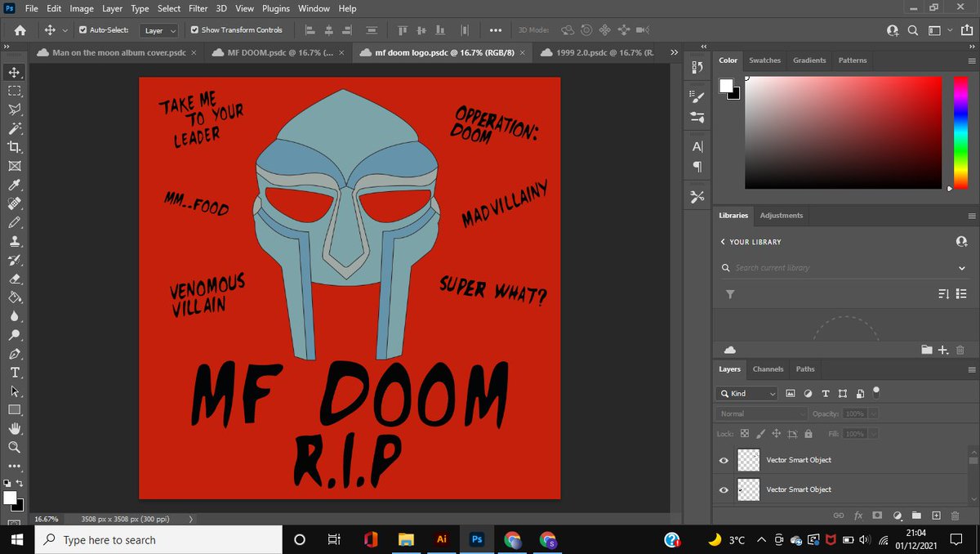Open the Plugins menu
This screenshot has width=980, height=554.
(x=275, y=8)
